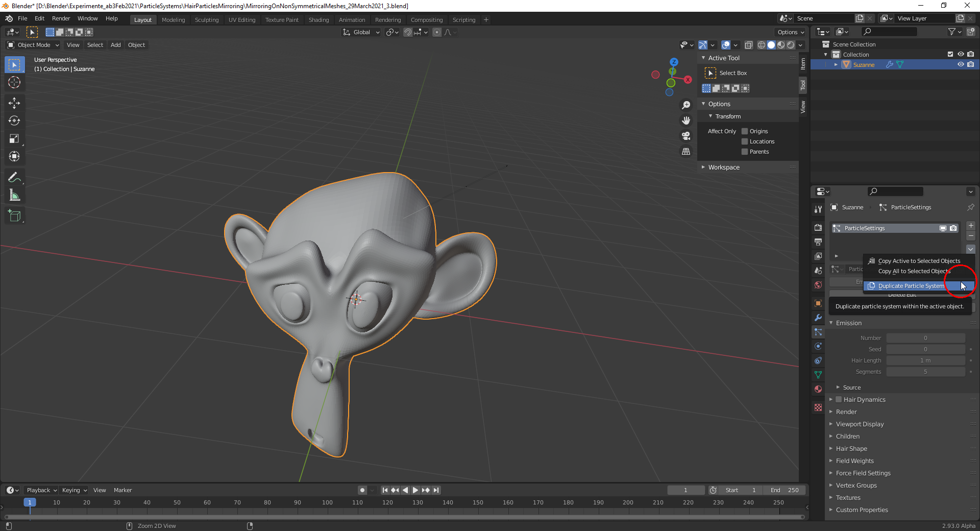
Task: Select the Measure tool
Action: (x=14, y=195)
